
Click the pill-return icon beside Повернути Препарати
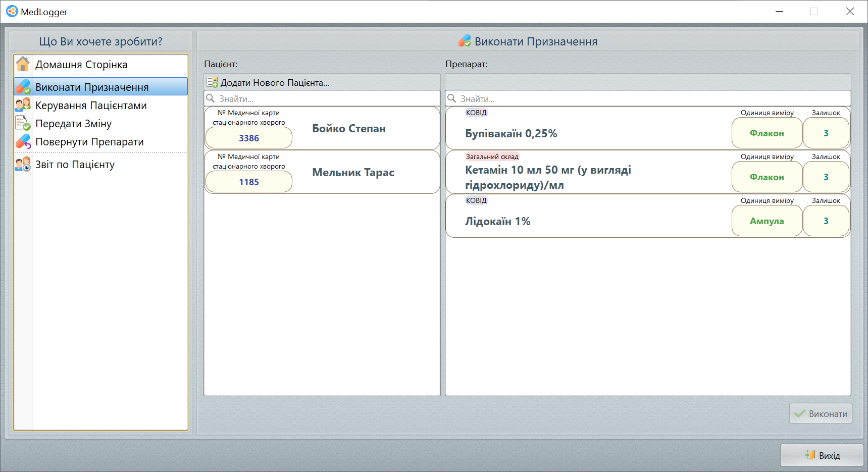[23, 141]
